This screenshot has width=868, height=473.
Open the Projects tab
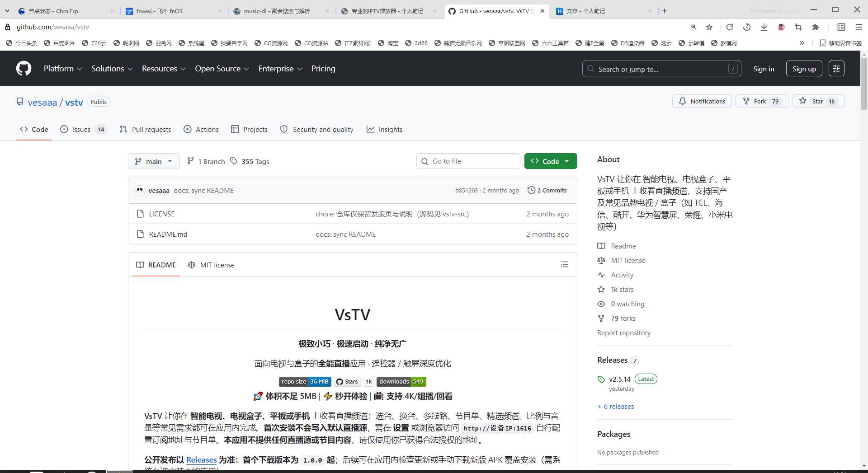pyautogui.click(x=250, y=130)
